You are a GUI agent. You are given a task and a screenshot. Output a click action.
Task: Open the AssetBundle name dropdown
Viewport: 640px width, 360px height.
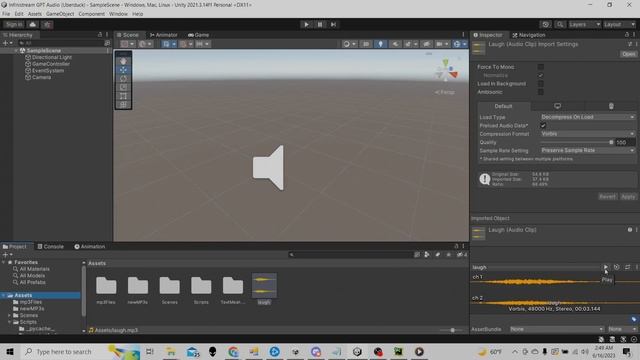click(x=556, y=329)
